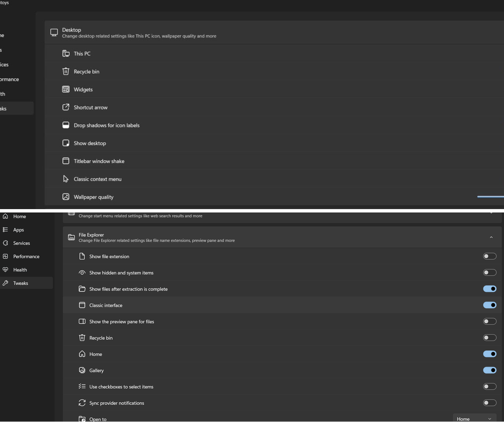The image size is (504, 422).
Task: Disable Show files after extraction toggle
Action: click(490, 289)
